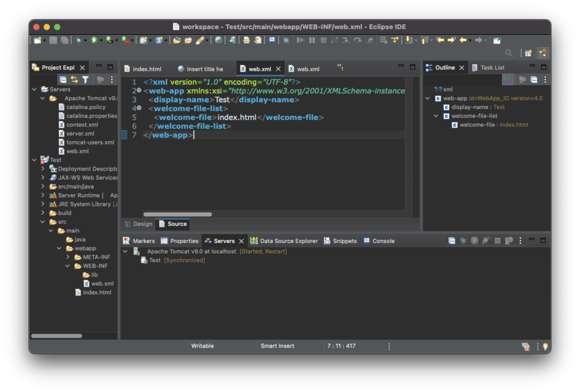The width and height of the screenshot is (580, 392).
Task: Click the Project Explorer filter funnel icon
Action: [x=85, y=80]
